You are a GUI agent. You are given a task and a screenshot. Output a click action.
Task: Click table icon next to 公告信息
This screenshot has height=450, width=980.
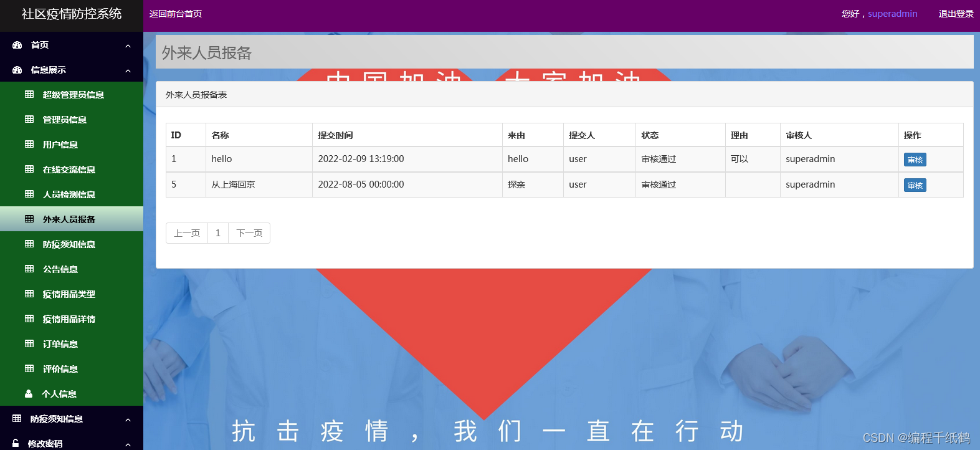[x=29, y=269]
